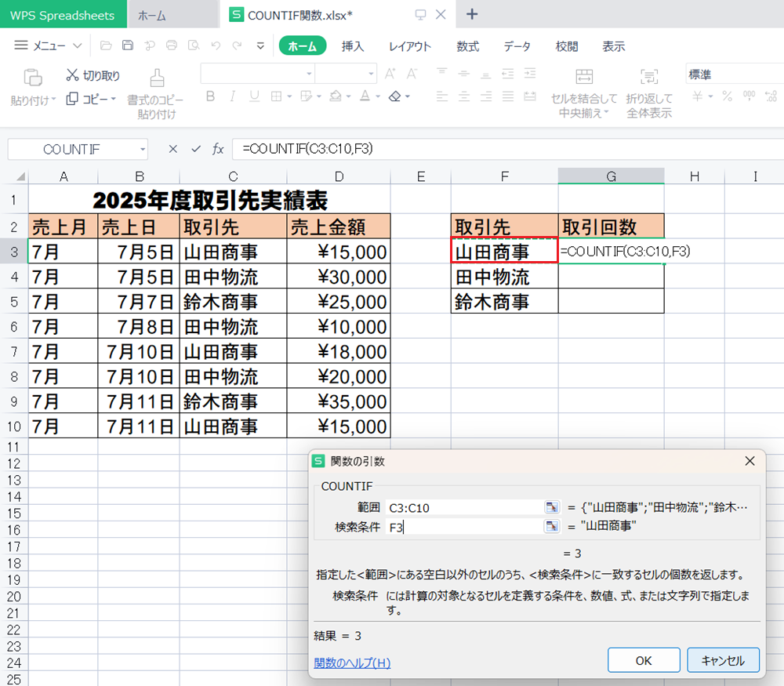Click the Percent style icon

727,96
